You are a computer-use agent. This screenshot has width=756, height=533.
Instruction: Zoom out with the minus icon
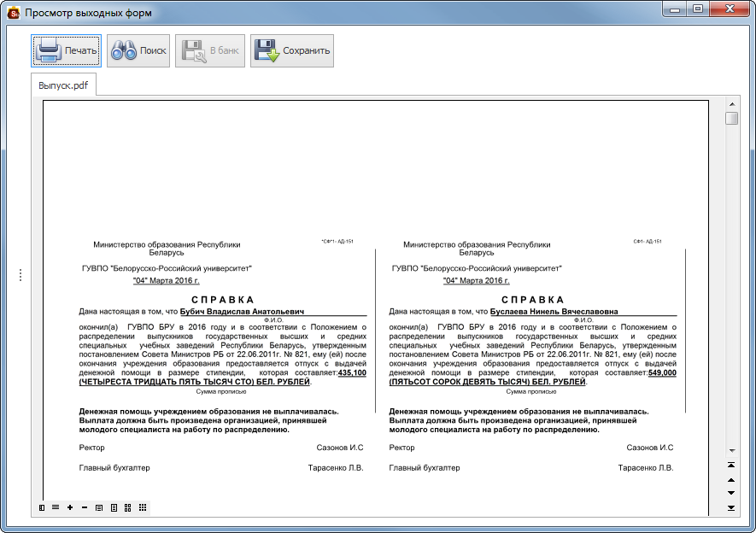(85, 507)
